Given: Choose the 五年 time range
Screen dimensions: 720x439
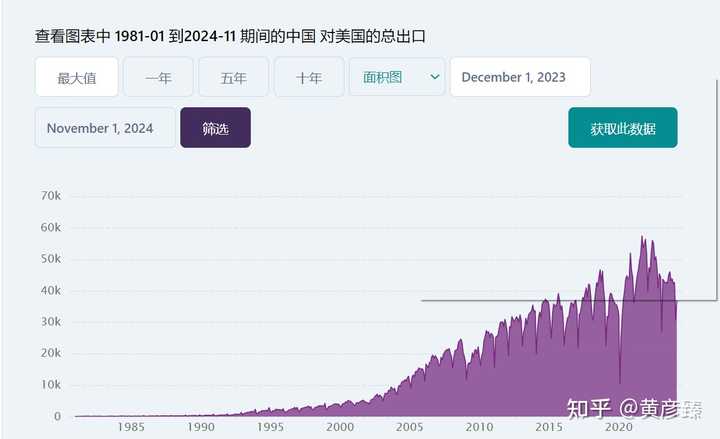Looking at the screenshot, I should coord(234,77).
